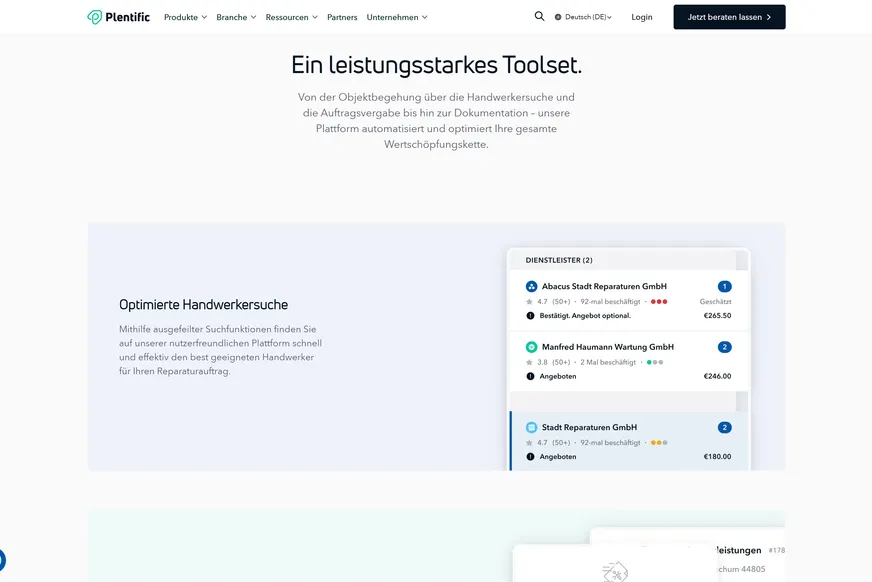
Task: Select Unternehmen in the navigation bar
Action: [x=395, y=17]
